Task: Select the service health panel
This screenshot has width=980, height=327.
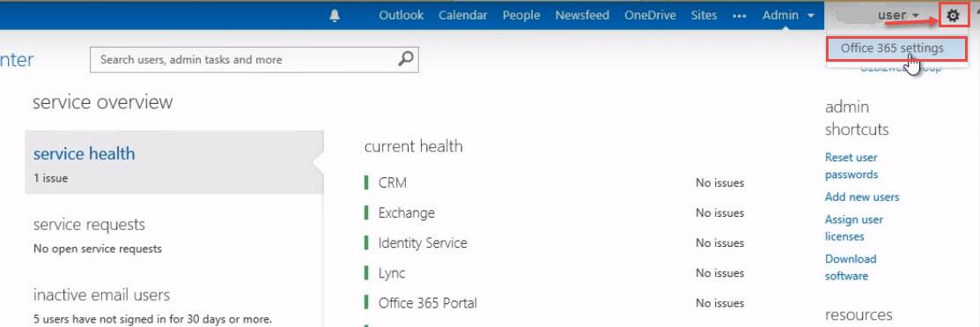Action: coord(174,162)
